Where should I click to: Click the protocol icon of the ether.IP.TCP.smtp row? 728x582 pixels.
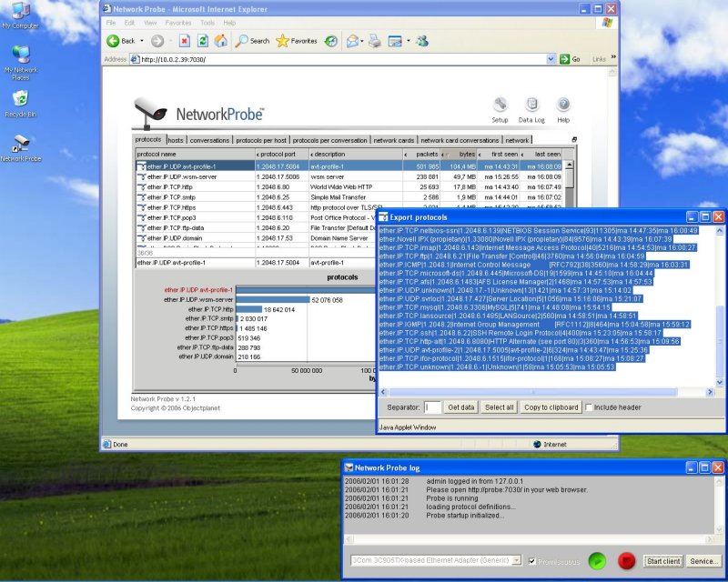(x=142, y=197)
